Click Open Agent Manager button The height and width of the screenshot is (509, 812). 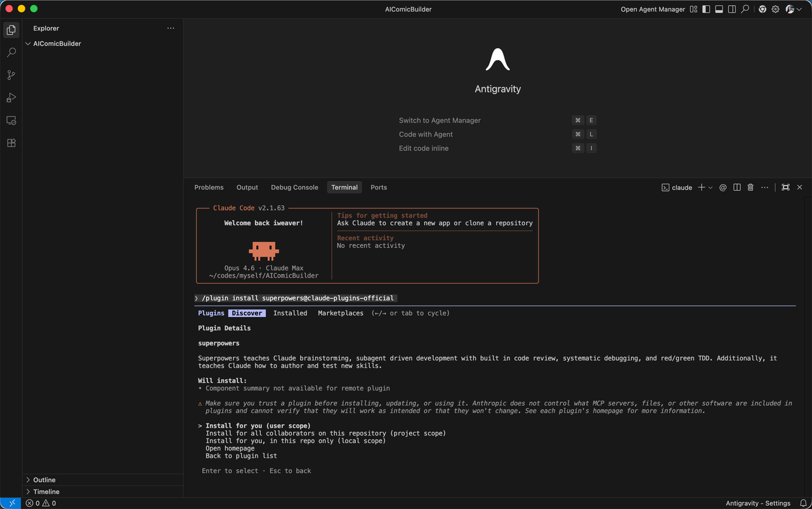coord(653,10)
